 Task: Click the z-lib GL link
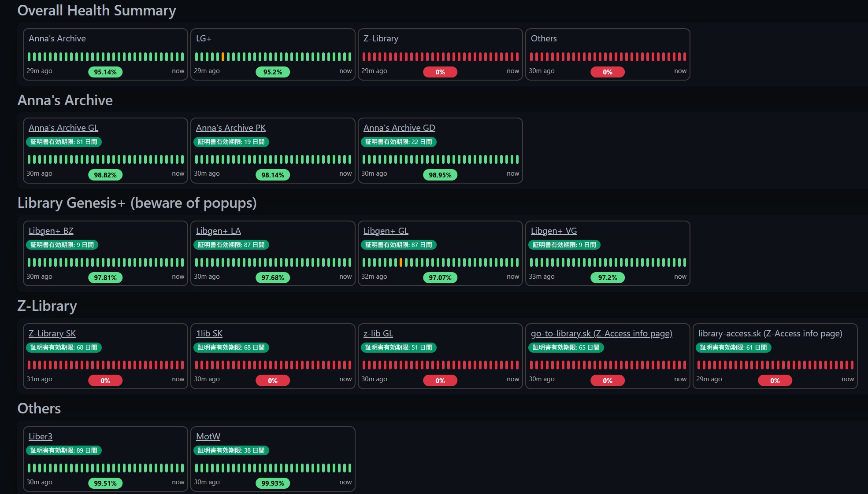click(378, 333)
